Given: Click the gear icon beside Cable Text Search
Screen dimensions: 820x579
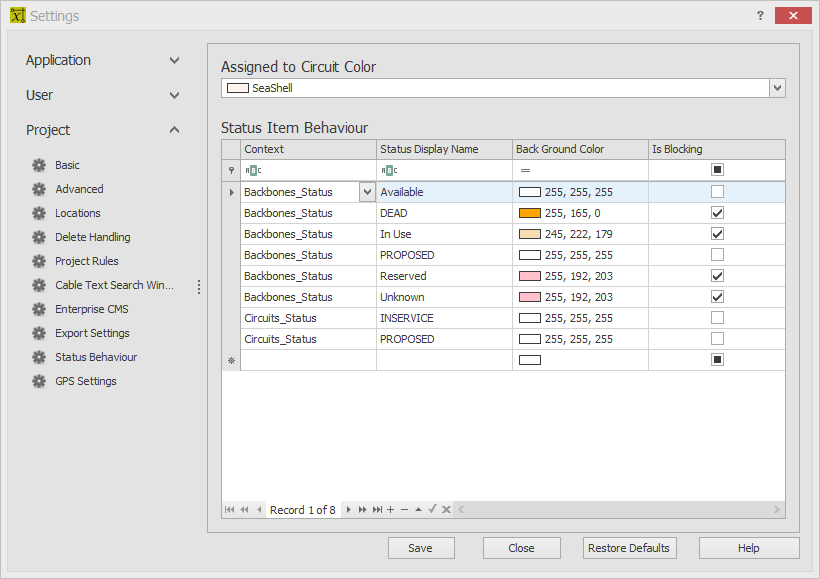Looking at the screenshot, I should 39,286.
